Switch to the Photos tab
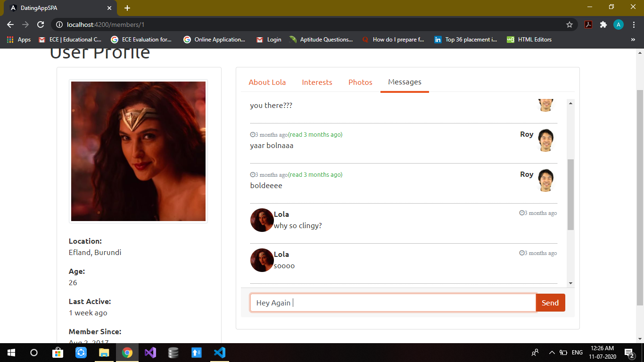 360,82
